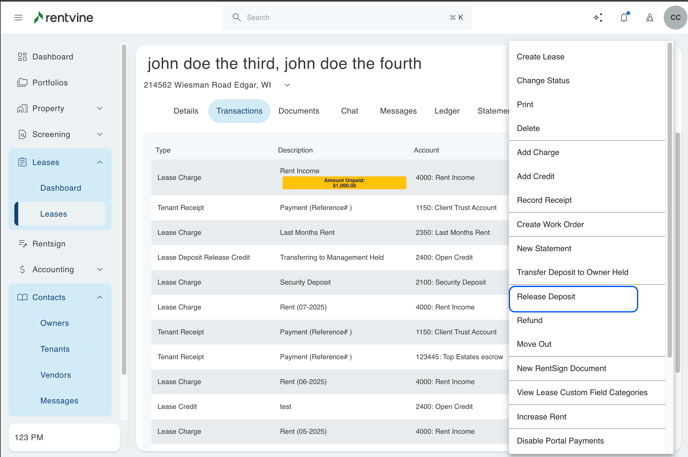688x457 pixels.
Task: Select Release Deposit from the menu
Action: (x=546, y=297)
